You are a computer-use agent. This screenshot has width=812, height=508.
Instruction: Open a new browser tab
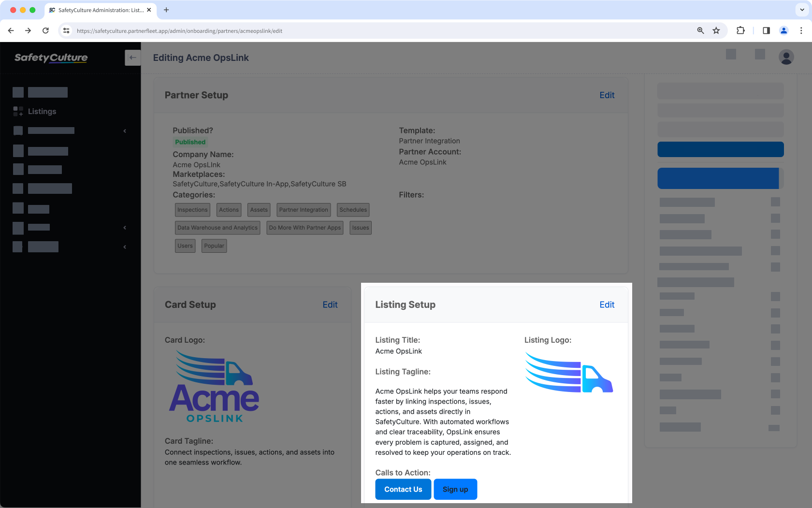166,10
